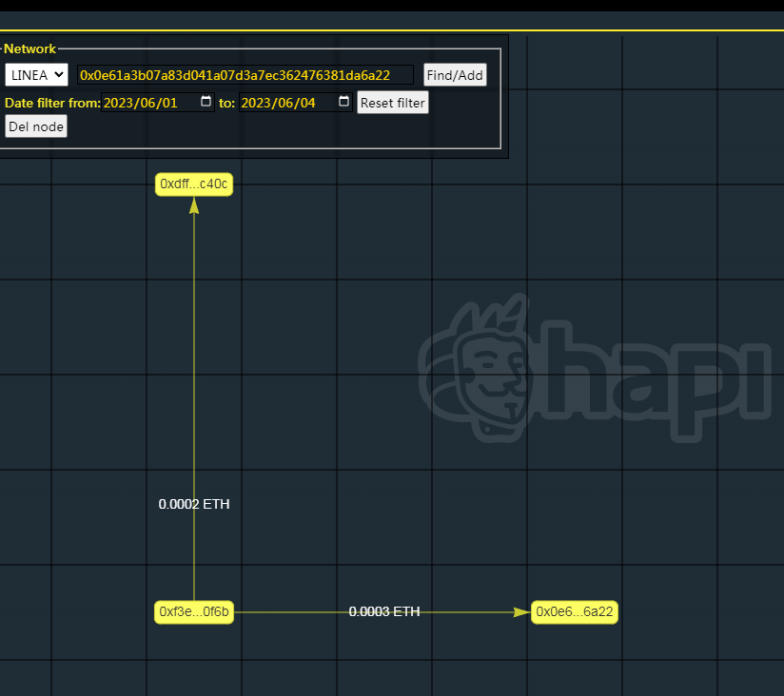Screen dimensions: 784x696
Task: Open calendar picker for the to date
Action: (x=343, y=102)
